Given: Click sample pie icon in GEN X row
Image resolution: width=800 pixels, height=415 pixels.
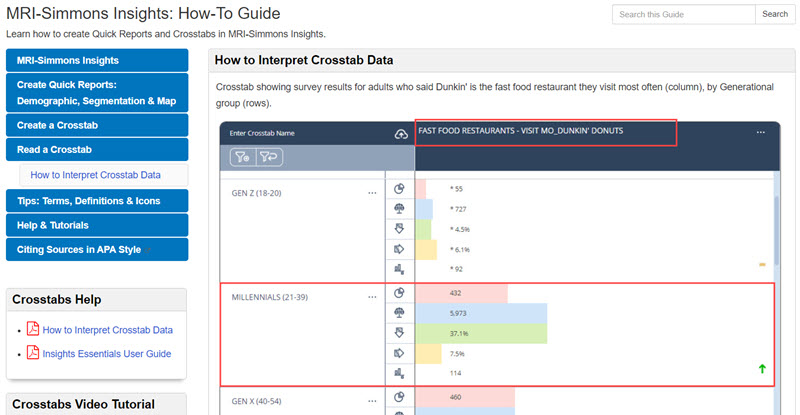Looking at the screenshot, I should point(399,397).
